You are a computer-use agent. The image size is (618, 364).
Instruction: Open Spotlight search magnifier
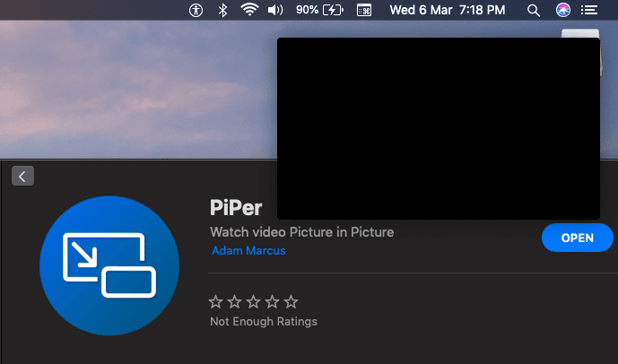pos(534,10)
